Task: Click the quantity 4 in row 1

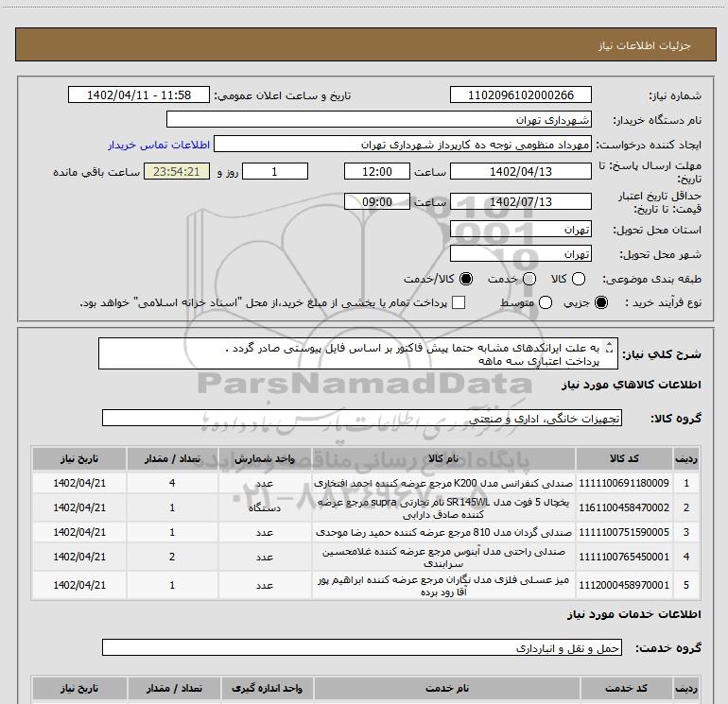Action: point(172,483)
